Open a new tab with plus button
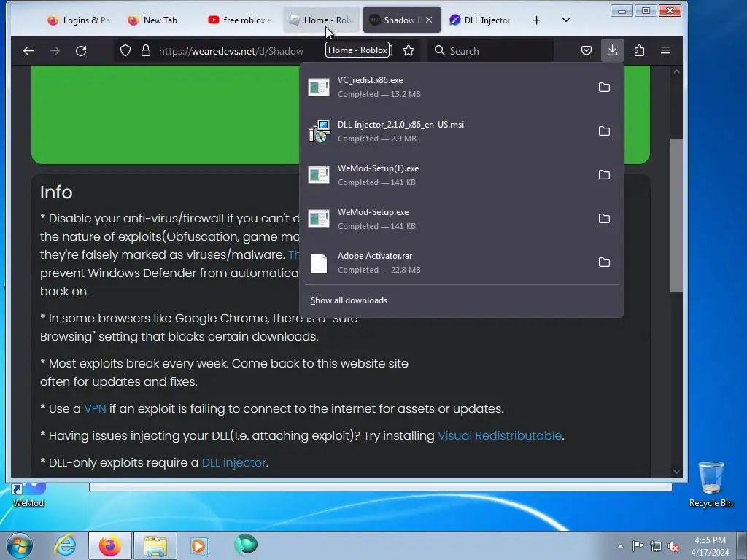The height and width of the screenshot is (560, 747). click(x=536, y=20)
